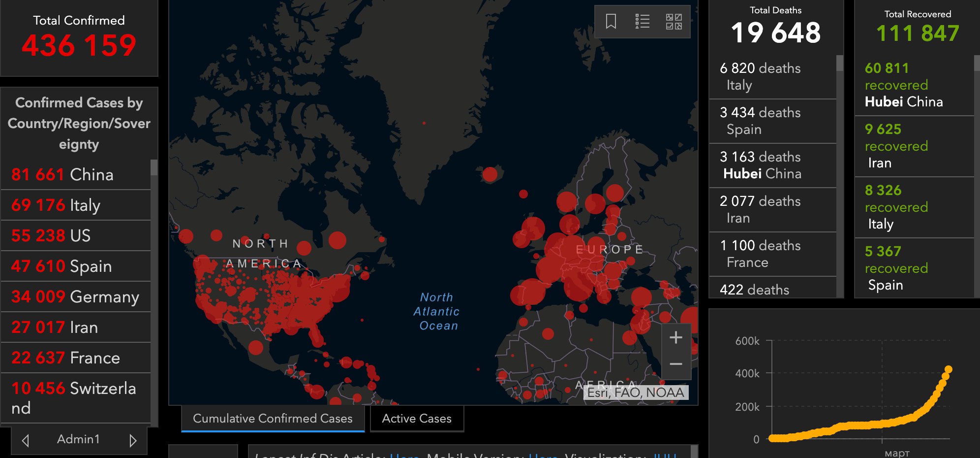The image size is (980, 458).
Task: Select US with 55 238 cases
Action: click(x=76, y=236)
